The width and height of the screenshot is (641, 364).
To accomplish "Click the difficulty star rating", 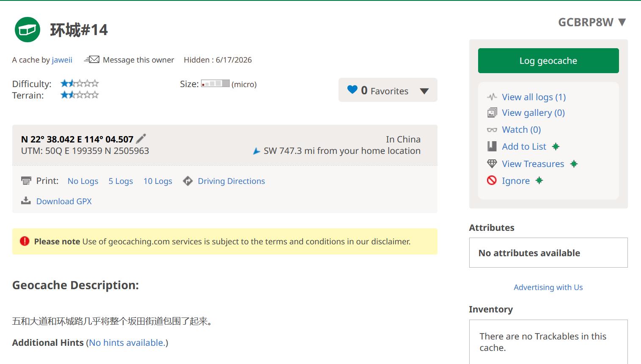I will click(x=80, y=83).
